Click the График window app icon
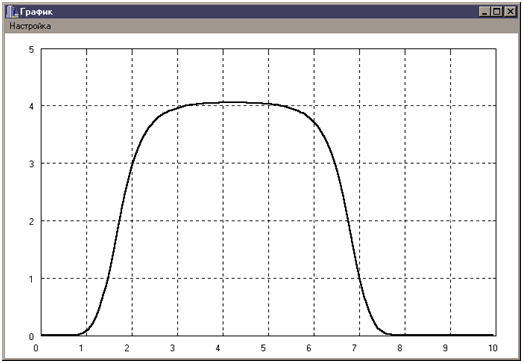Image resolution: width=523 pixels, height=361 pixels. [12, 12]
